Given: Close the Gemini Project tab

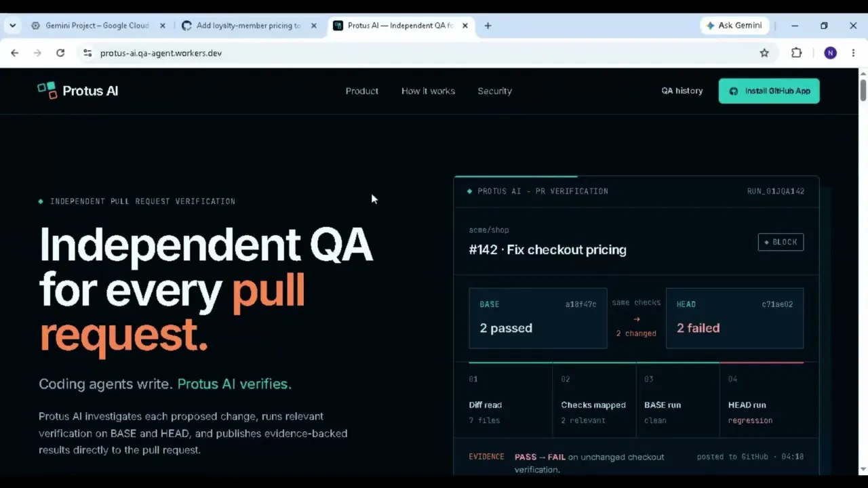Looking at the screenshot, I should tap(162, 26).
